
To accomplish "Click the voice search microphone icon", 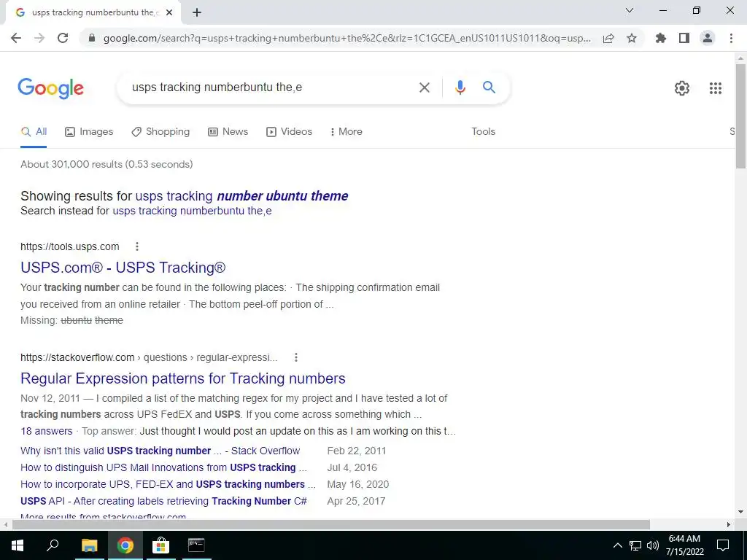I will pos(460,87).
